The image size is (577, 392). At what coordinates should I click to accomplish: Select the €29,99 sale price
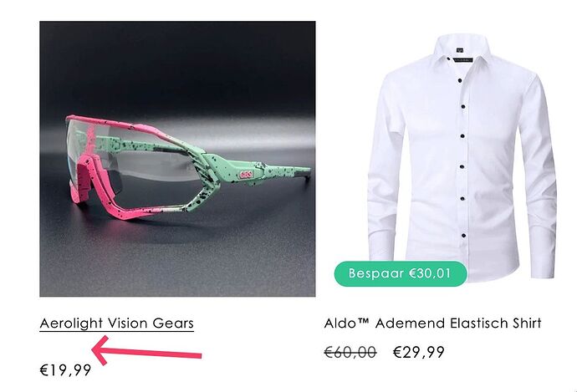[x=419, y=352]
